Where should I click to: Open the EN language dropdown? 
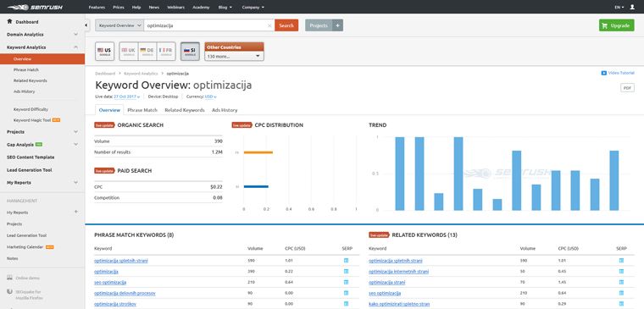619,7
